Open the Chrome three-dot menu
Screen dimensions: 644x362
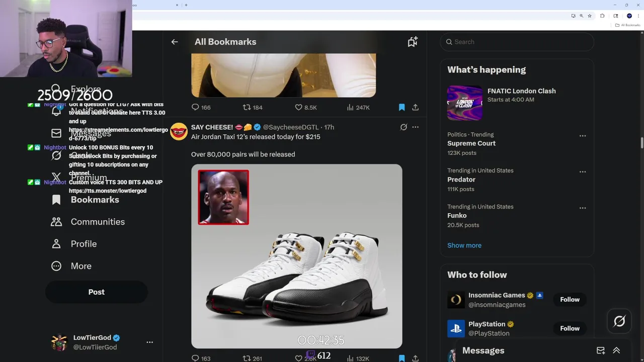638,16
